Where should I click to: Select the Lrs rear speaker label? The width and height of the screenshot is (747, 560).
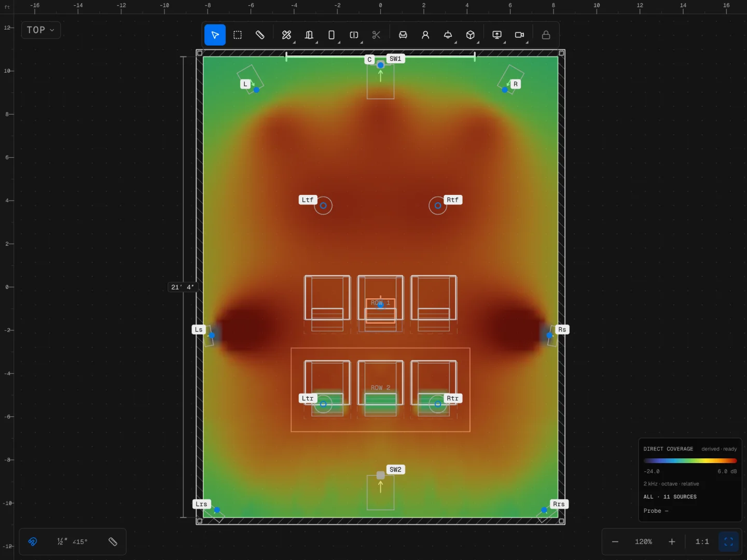pos(201,504)
